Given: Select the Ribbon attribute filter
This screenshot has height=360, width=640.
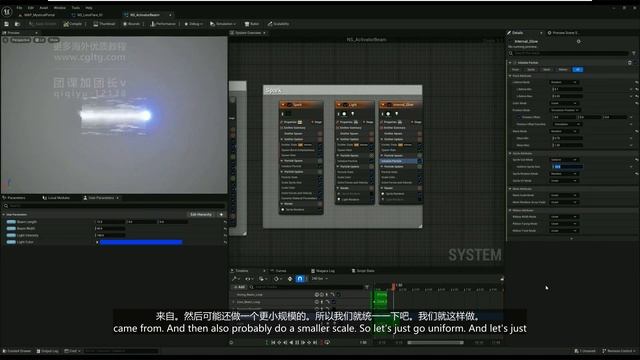Looking at the screenshot, I should point(563,70).
